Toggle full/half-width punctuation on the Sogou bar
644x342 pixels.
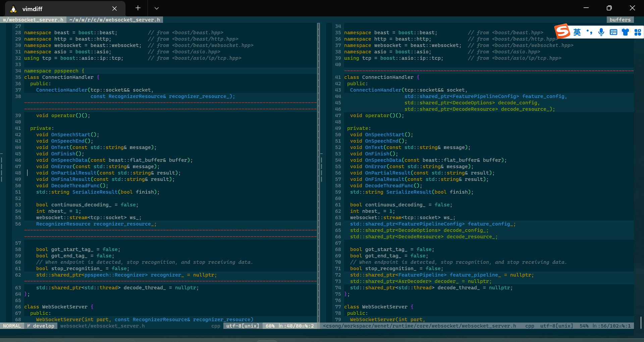tap(590, 32)
